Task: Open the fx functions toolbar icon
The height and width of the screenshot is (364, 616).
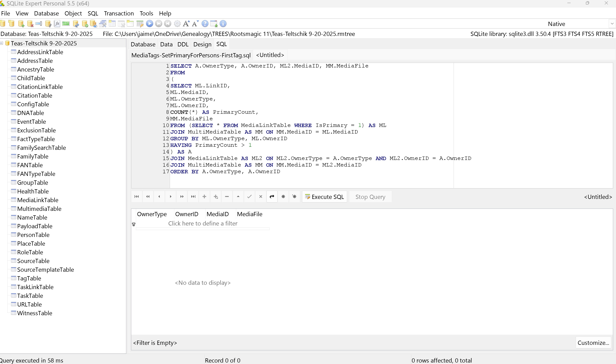Action: coord(57,24)
